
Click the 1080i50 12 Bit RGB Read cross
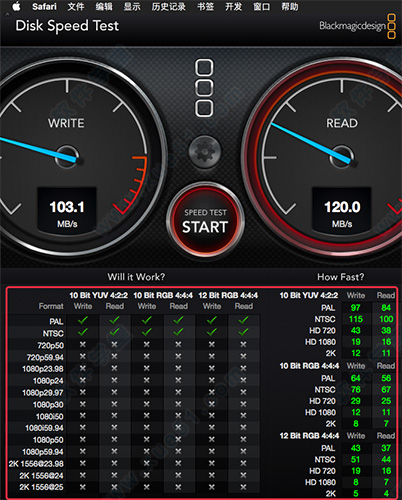[x=244, y=416]
